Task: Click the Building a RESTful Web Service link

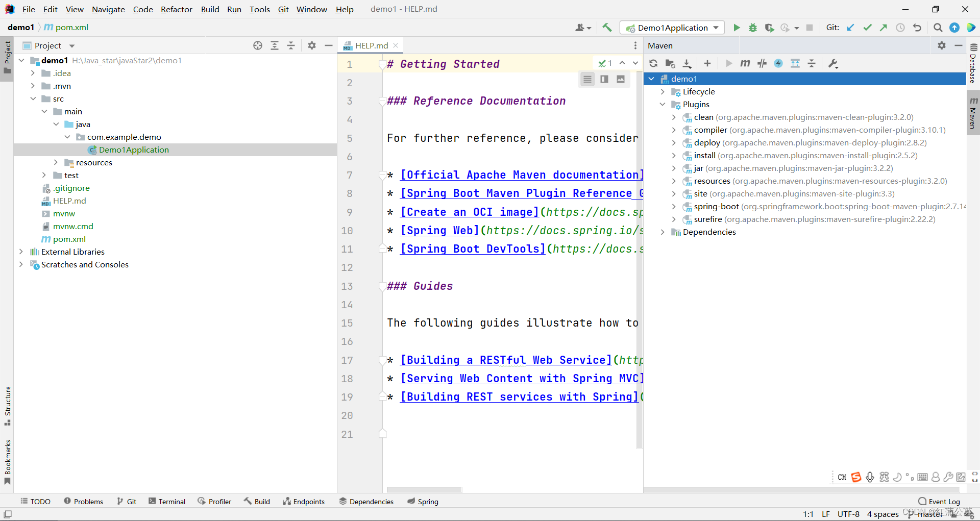Action: tap(506, 360)
